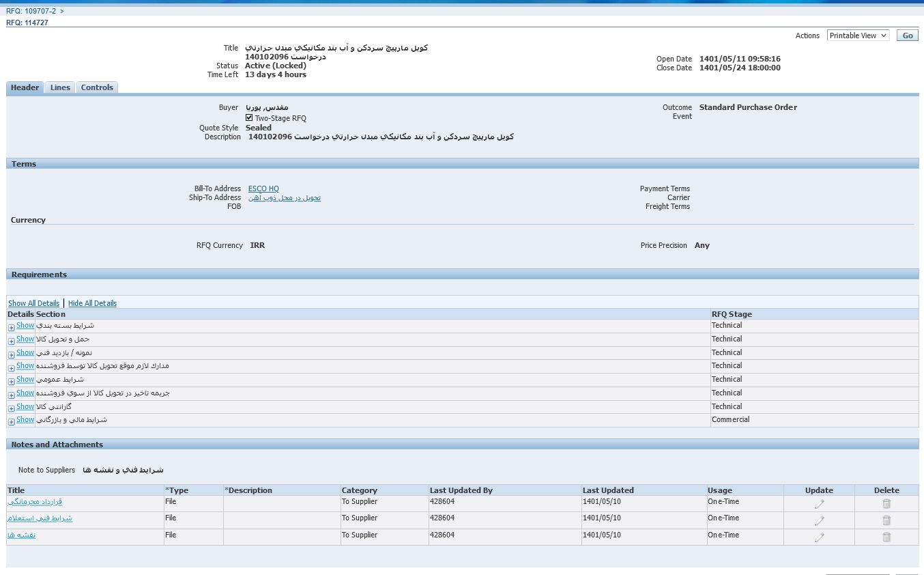Delete the نقشه ها attachment via trash icon
This screenshot has width=924, height=575.
[886, 537]
